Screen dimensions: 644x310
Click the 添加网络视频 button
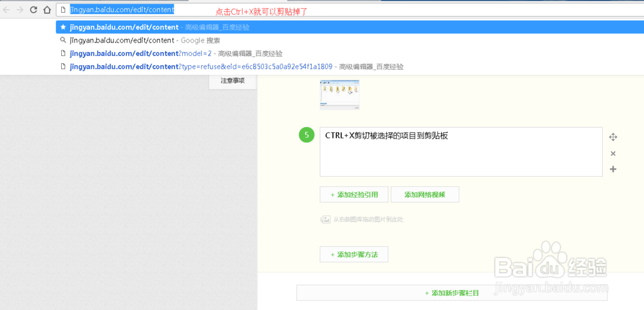coord(424,195)
